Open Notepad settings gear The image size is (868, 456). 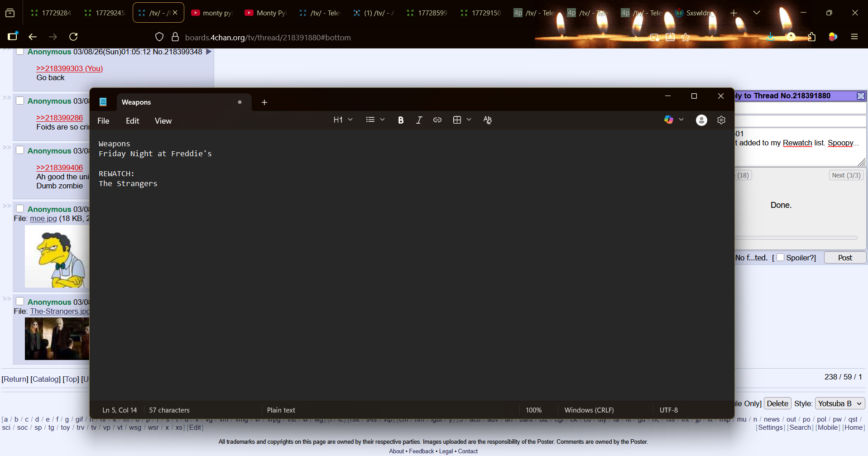721,120
